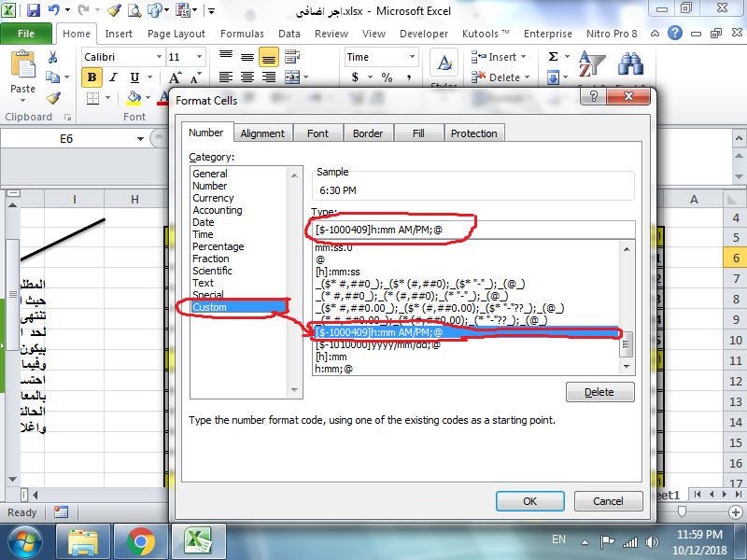Click the Type format code input field
Viewport: 747px width, 560px height.
[473, 230]
